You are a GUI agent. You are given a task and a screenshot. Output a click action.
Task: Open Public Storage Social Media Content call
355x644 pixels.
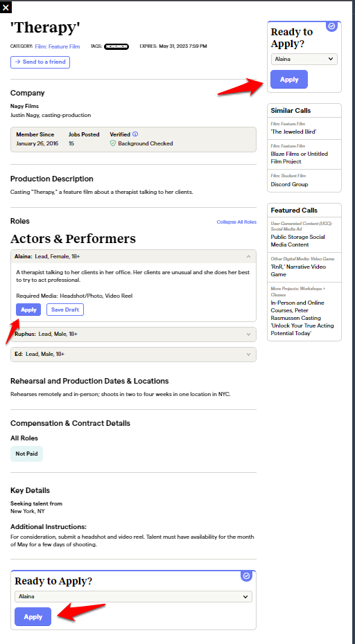point(298,241)
